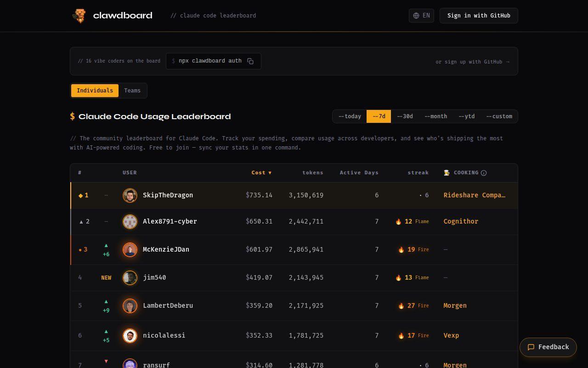Click the clawdboard mascot logo icon
Screen dimensions: 588x368
(79, 15)
